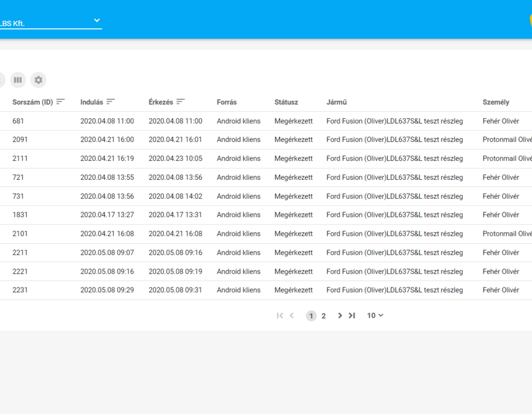532x414 pixels.
Task: Go to the previous page arrow
Action: tap(292, 316)
